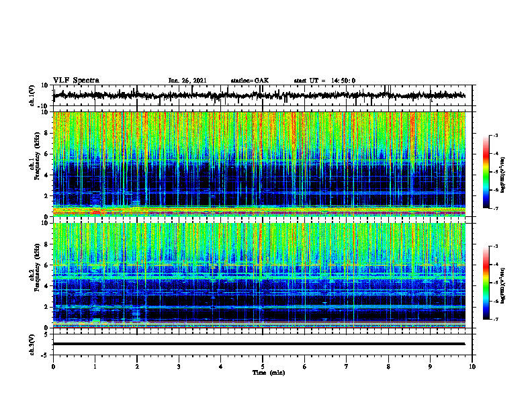Viewport: 532px width, 411px height.
Task: Click the ch.1(V) waveform trace panel
Action: click(x=263, y=95)
